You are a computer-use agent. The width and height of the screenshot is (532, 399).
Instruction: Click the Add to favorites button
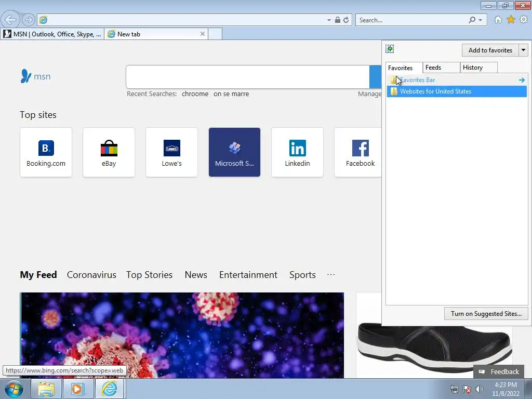point(490,50)
